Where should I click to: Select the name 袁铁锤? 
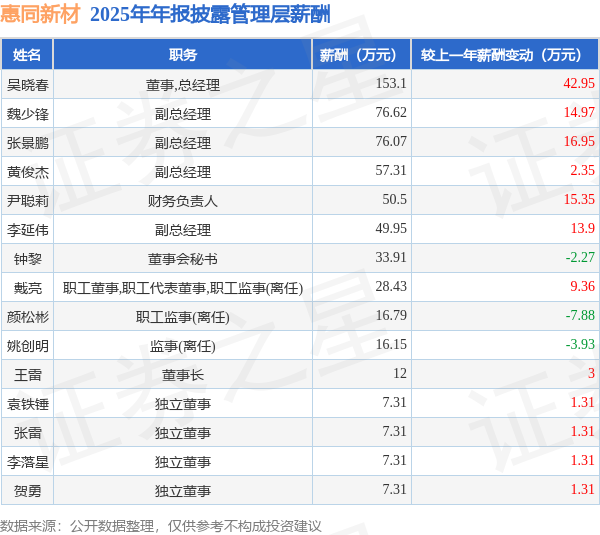click(x=28, y=405)
